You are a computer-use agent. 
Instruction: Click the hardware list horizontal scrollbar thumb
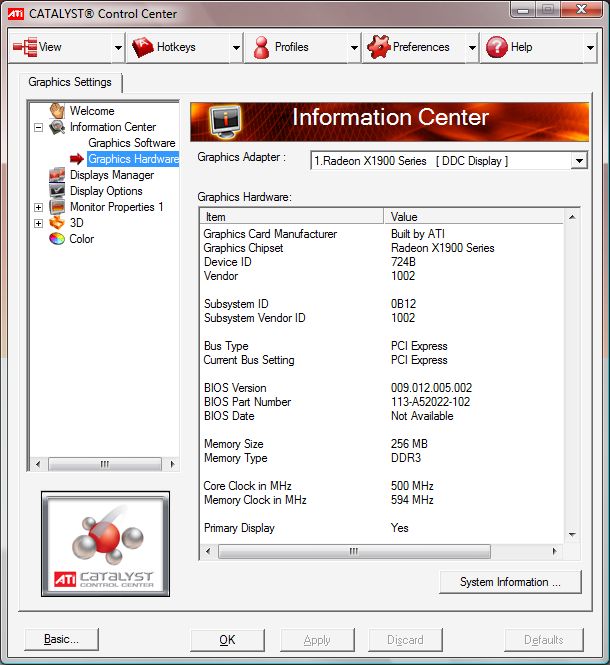(x=354, y=551)
